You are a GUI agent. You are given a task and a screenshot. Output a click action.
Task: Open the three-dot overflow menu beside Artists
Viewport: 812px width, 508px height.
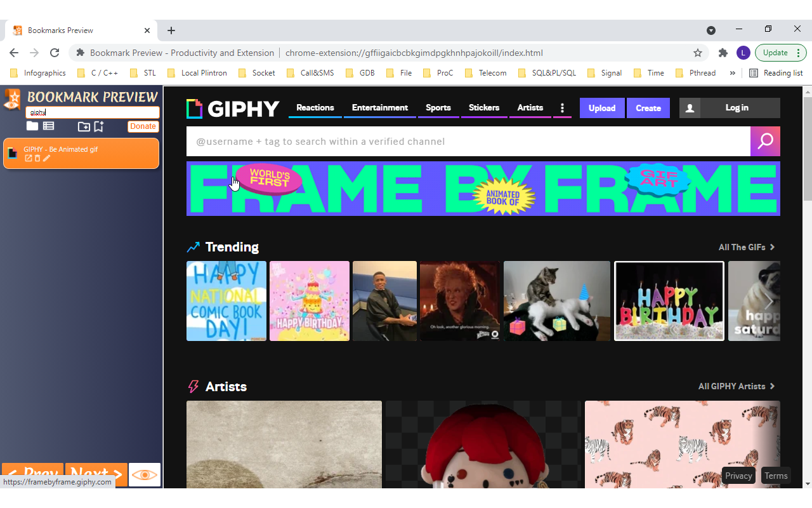point(562,108)
